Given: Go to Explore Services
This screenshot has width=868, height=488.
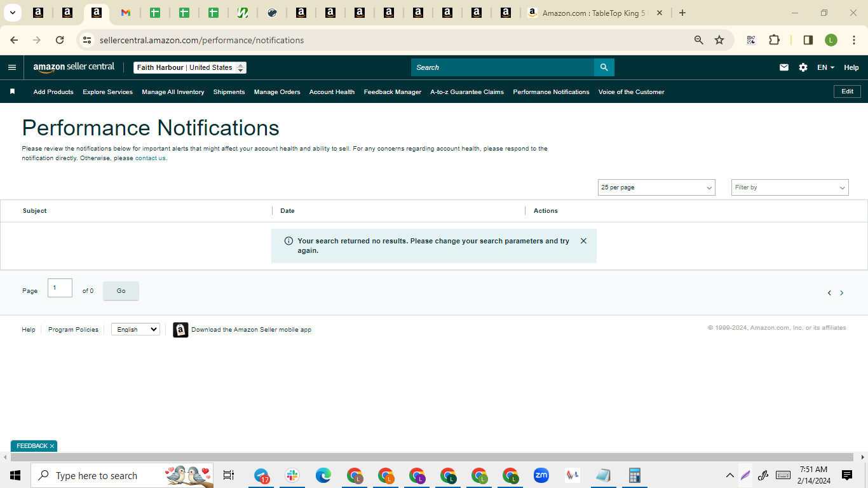Looking at the screenshot, I should tap(107, 92).
